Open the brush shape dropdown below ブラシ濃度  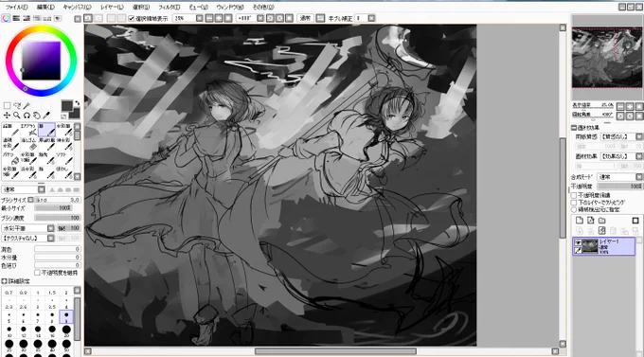coord(50,228)
